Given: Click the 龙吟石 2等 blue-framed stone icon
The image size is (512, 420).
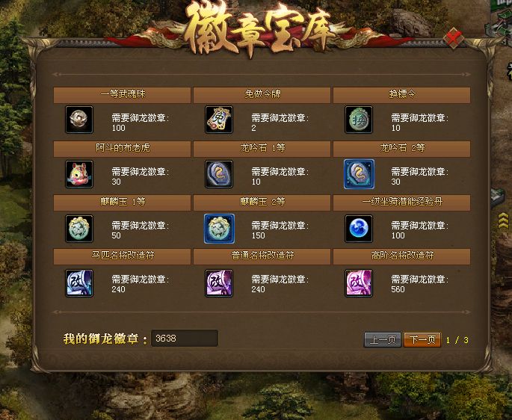Looking at the screenshot, I should coord(359,174).
